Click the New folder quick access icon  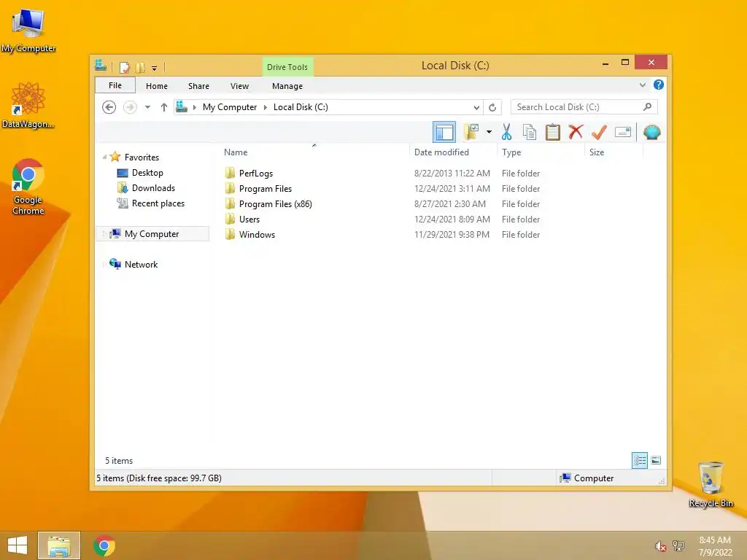pyautogui.click(x=140, y=67)
